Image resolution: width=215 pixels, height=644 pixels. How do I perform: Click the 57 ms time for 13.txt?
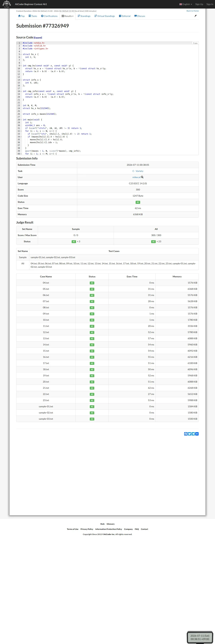151,339
